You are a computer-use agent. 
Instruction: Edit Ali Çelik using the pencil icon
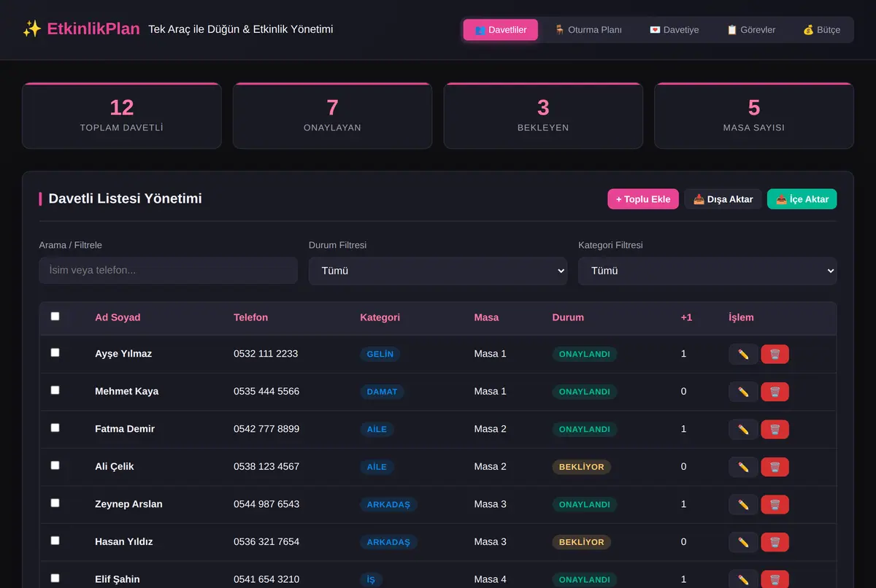(x=743, y=467)
